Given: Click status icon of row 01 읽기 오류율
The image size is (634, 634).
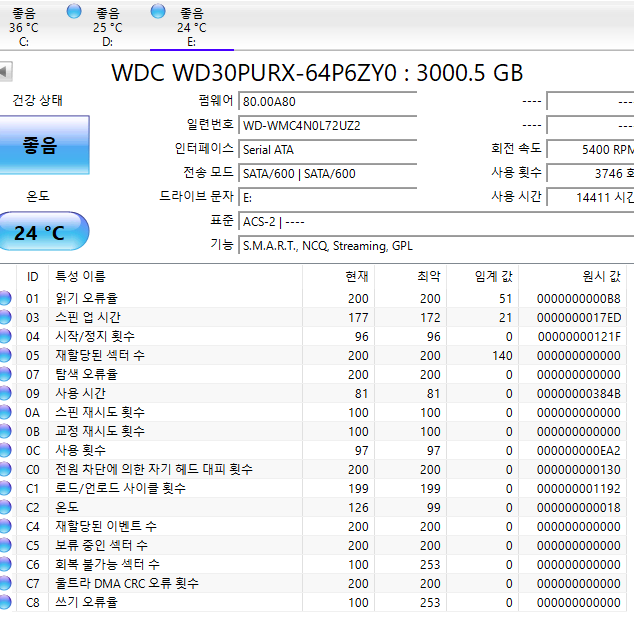Looking at the screenshot, I should click(x=5, y=298).
